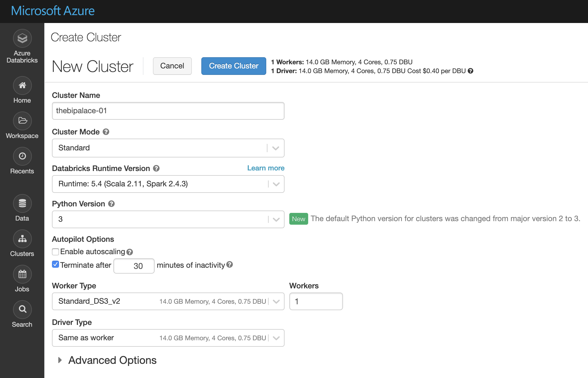Uncheck Terminate after inactivity checkbox

click(55, 264)
